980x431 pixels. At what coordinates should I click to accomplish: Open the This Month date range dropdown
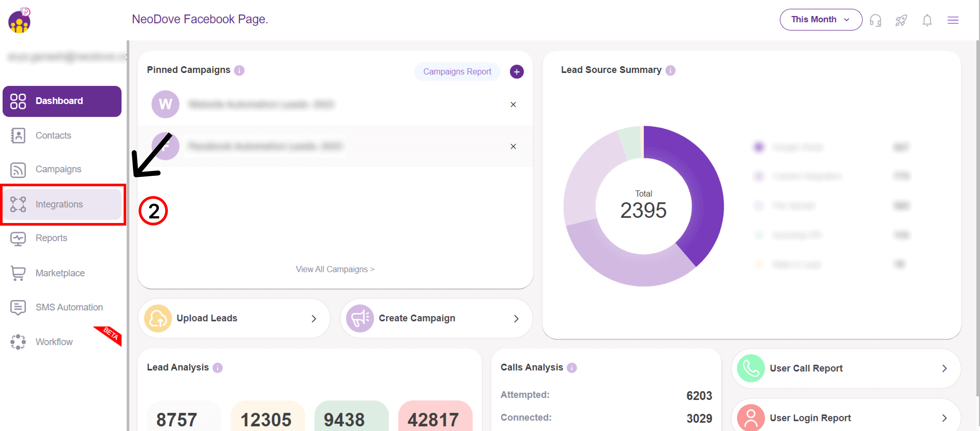821,19
